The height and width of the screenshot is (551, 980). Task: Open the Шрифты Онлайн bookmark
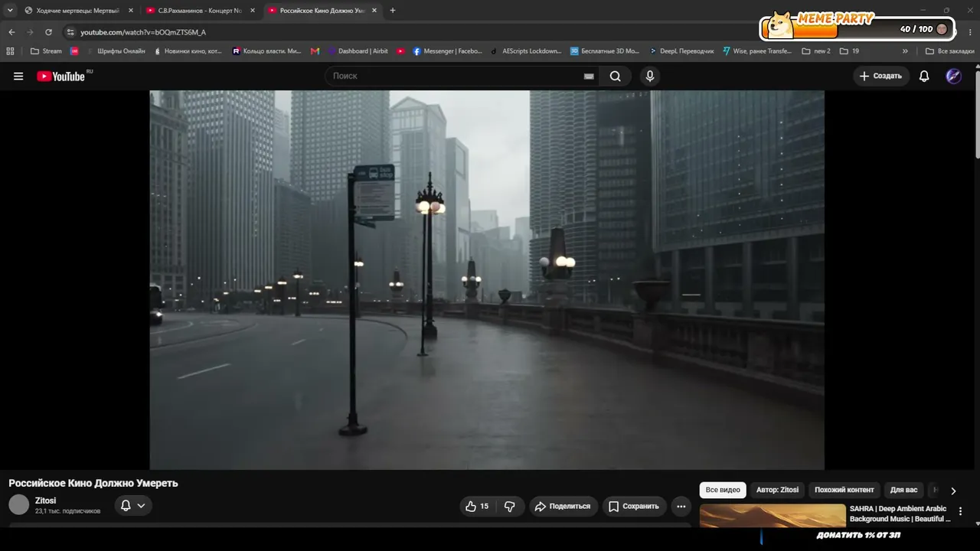point(115,51)
